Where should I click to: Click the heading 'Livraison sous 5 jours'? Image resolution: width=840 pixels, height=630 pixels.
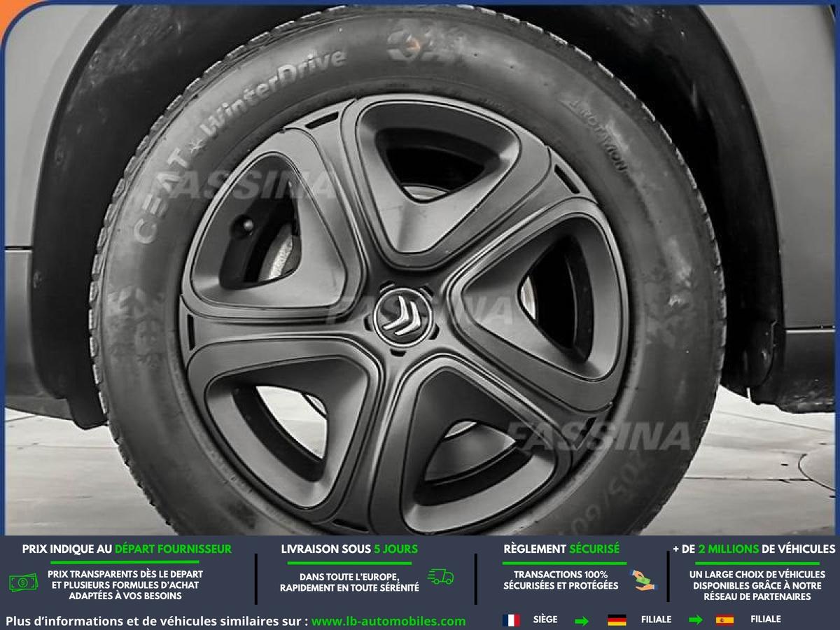pyautogui.click(x=349, y=549)
